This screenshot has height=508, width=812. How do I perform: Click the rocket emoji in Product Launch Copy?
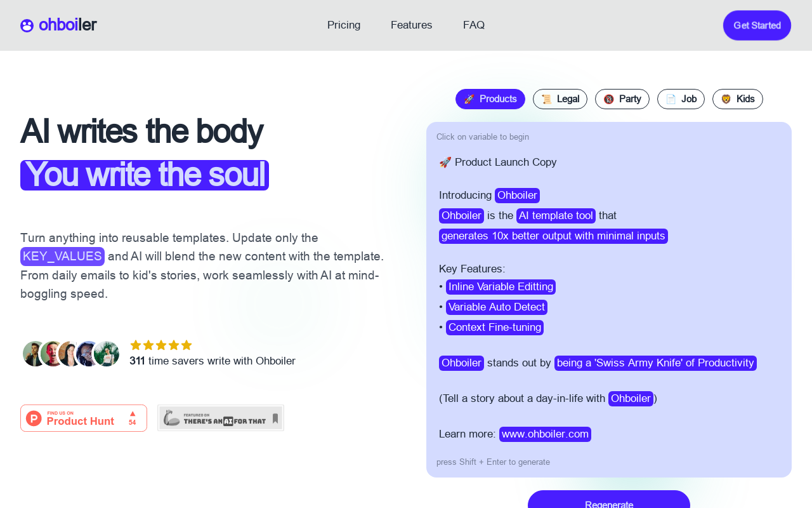pos(445,162)
